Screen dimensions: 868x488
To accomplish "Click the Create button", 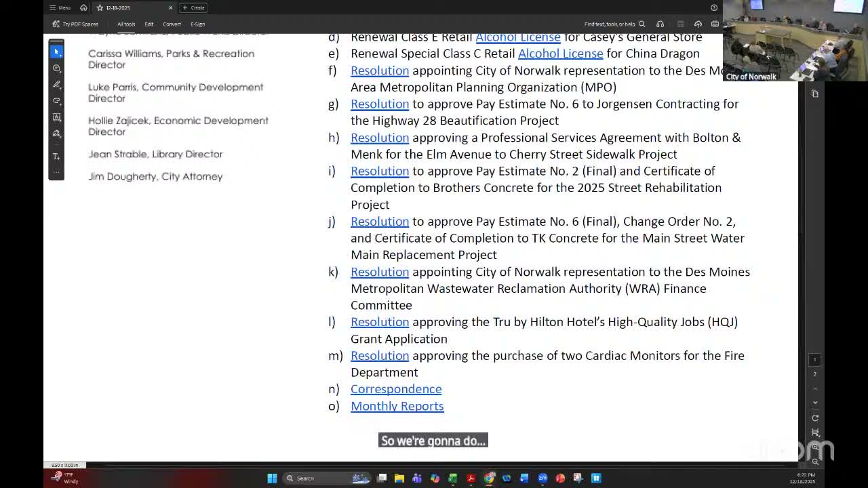I will point(194,8).
